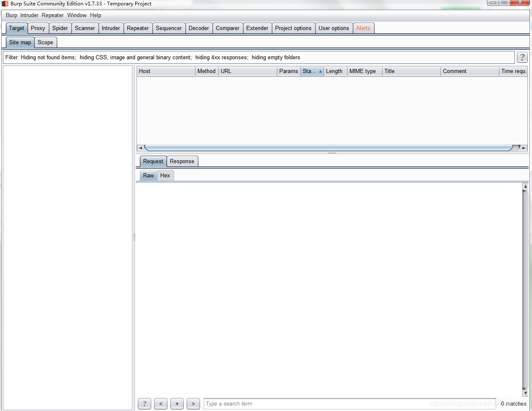Open the Alerts tab
This screenshot has height=411, width=532.
click(363, 28)
